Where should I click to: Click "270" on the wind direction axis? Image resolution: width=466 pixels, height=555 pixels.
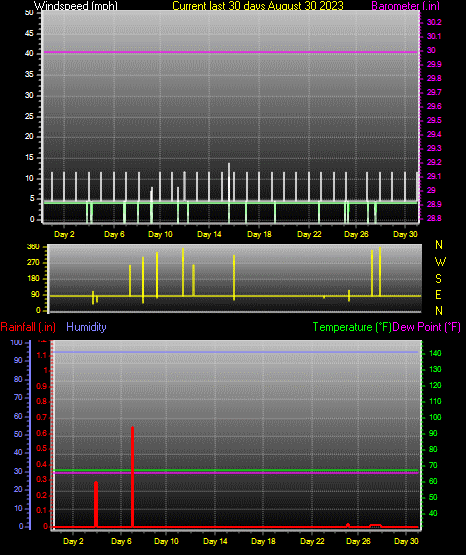tap(33, 263)
